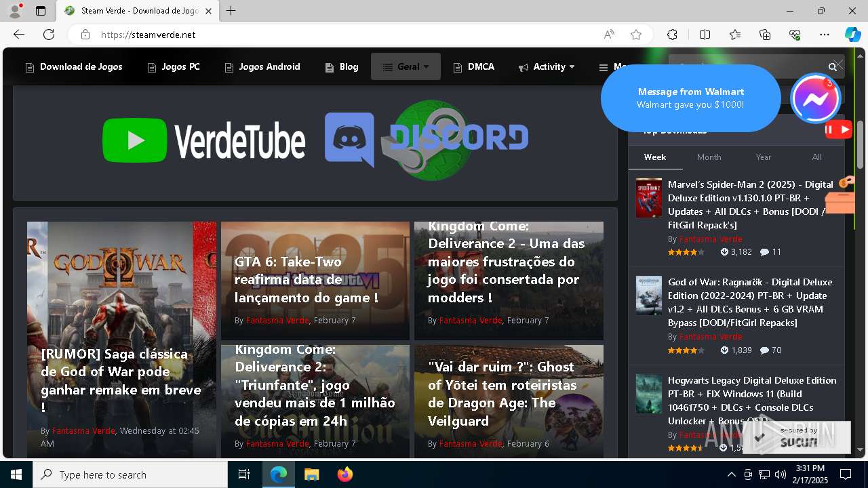Click God of War Ragnarök cover thumbnail
Image resolution: width=868 pixels, height=488 pixels.
pyautogui.click(x=649, y=296)
